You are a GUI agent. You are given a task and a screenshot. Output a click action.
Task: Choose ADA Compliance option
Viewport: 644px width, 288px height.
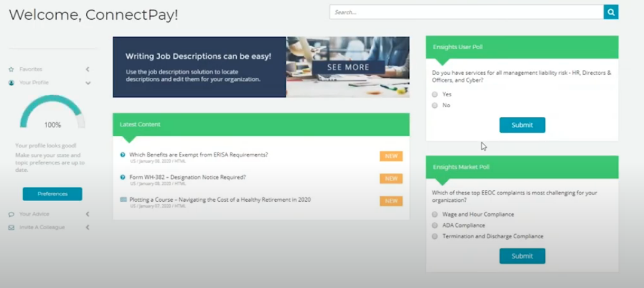(435, 226)
